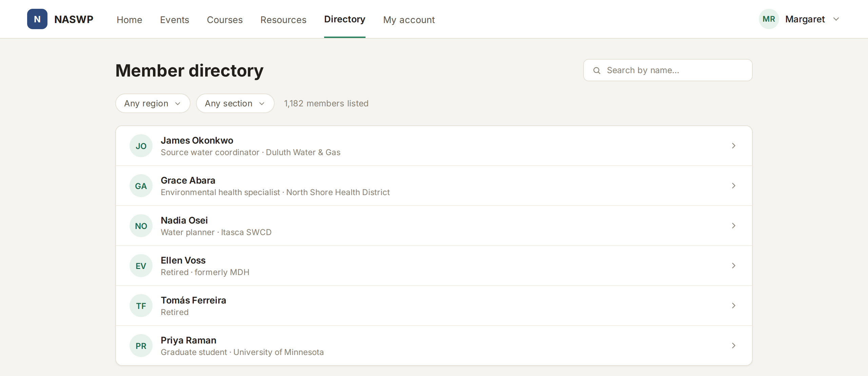Click Nadia Osei's NO avatar
The height and width of the screenshot is (376, 868).
[x=141, y=226]
